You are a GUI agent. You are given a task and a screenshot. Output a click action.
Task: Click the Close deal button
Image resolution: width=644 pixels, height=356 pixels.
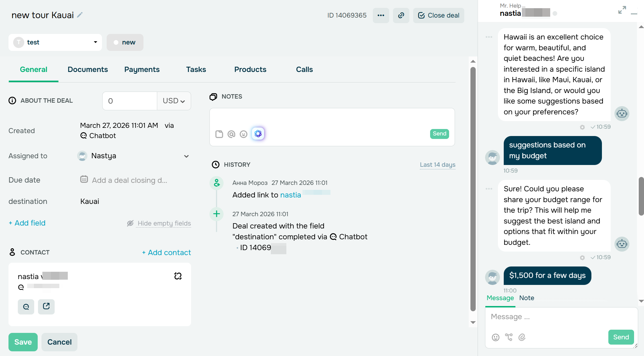point(438,15)
